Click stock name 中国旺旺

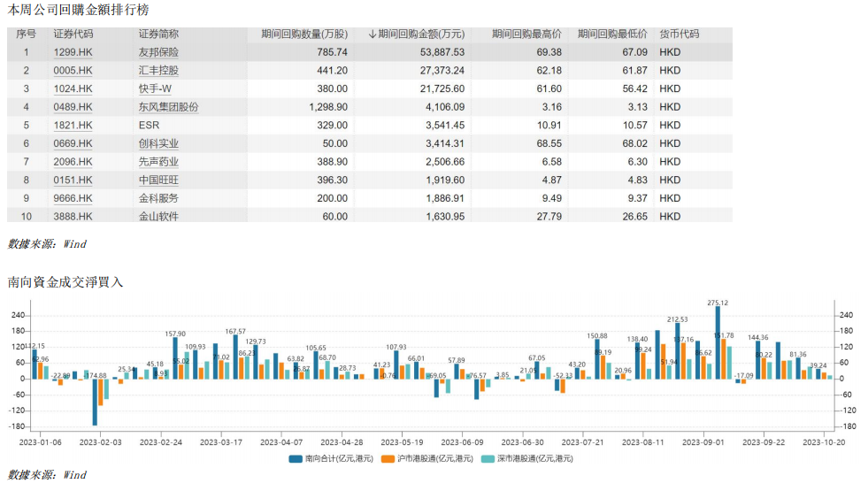click(x=158, y=180)
